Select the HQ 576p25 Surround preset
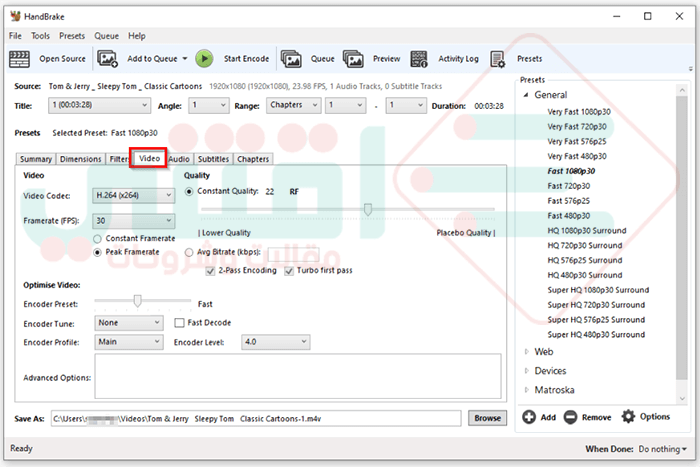The image size is (700, 467). tap(585, 260)
